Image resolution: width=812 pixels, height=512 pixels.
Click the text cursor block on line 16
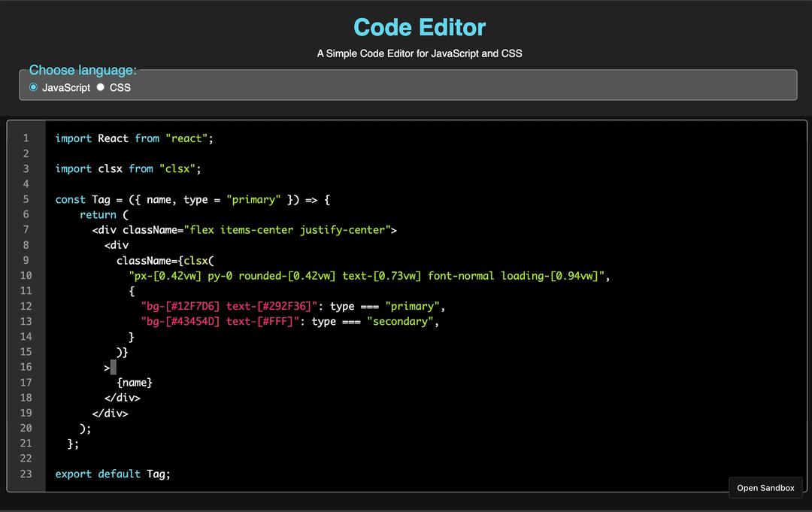[114, 368]
